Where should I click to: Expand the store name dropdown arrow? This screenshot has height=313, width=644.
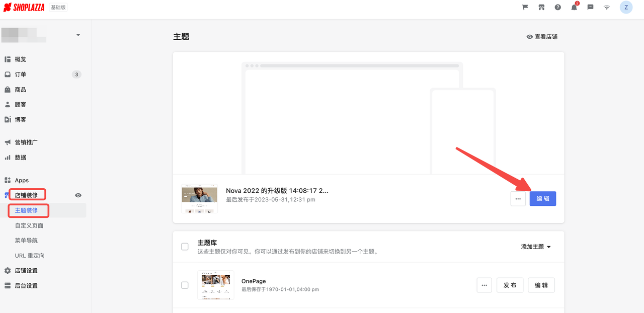point(78,35)
